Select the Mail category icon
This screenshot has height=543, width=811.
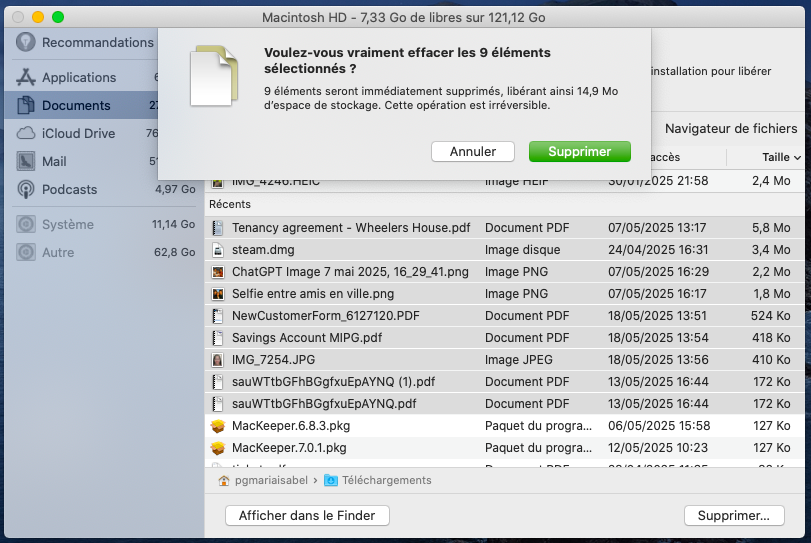click(26, 161)
